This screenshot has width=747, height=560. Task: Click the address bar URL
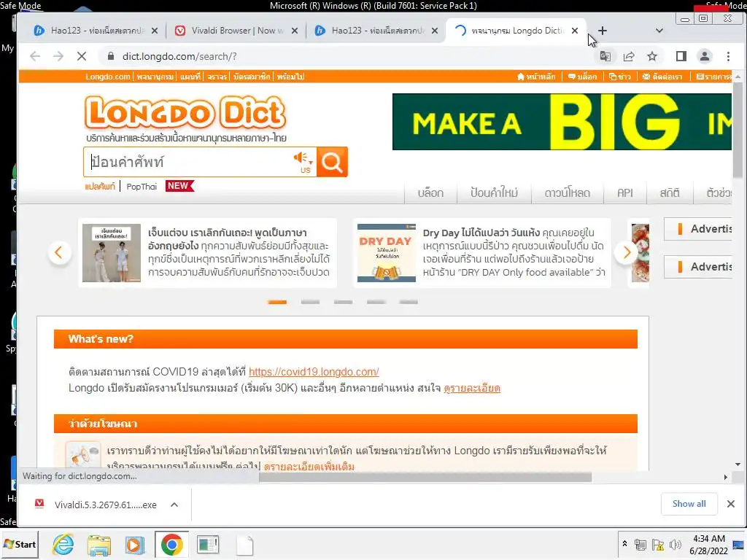click(x=179, y=56)
